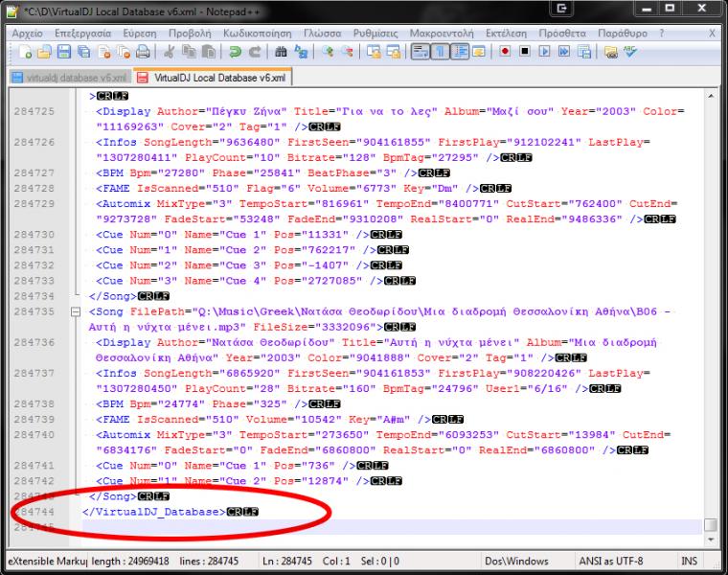Print the document with printer icon
Viewport: 728px width, 575px height.
[x=143, y=52]
